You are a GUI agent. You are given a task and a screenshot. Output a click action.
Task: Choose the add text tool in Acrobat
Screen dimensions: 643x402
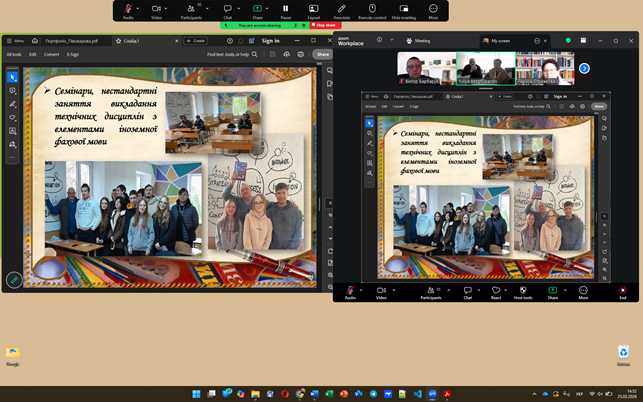pos(12,131)
